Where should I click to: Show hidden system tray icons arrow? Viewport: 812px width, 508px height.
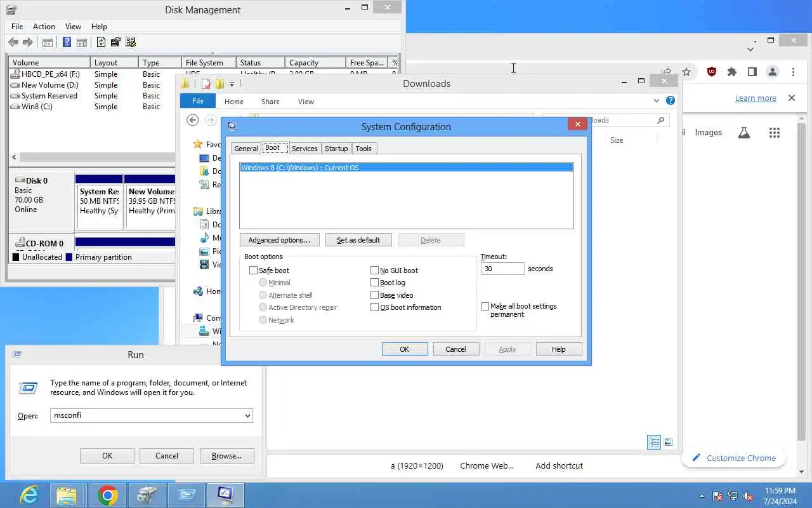pos(702,496)
